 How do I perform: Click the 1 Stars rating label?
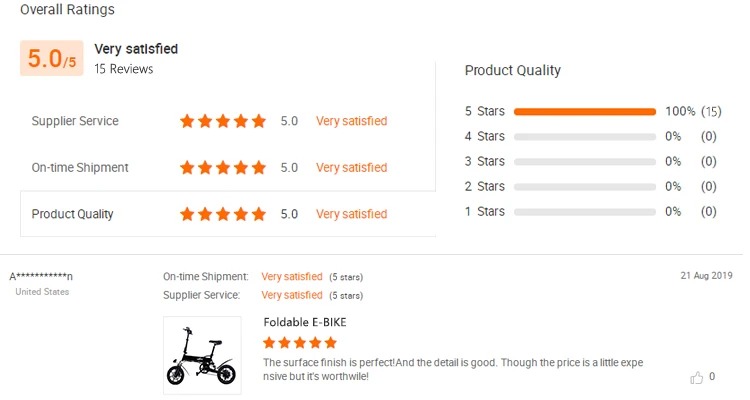pyautogui.click(x=485, y=211)
